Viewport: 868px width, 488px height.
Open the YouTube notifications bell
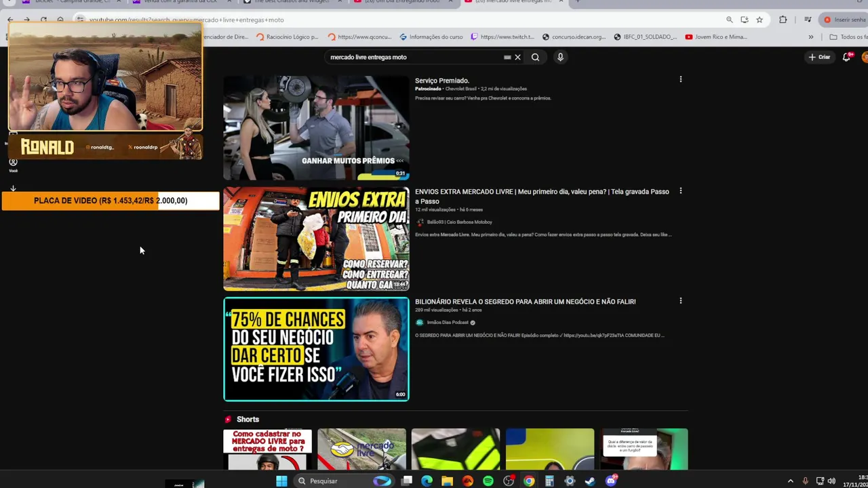tap(846, 57)
